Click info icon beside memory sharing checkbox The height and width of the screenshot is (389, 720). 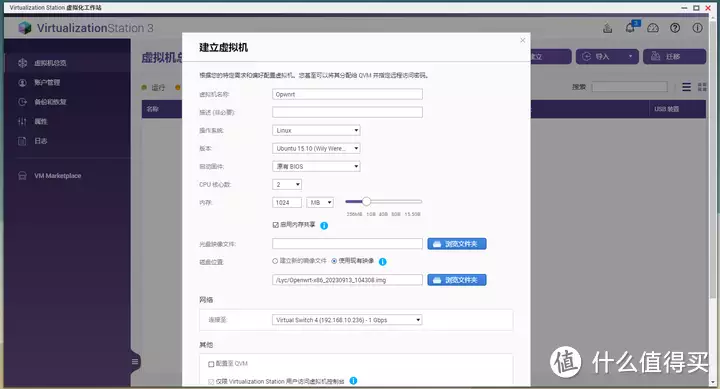pyautogui.click(x=324, y=226)
